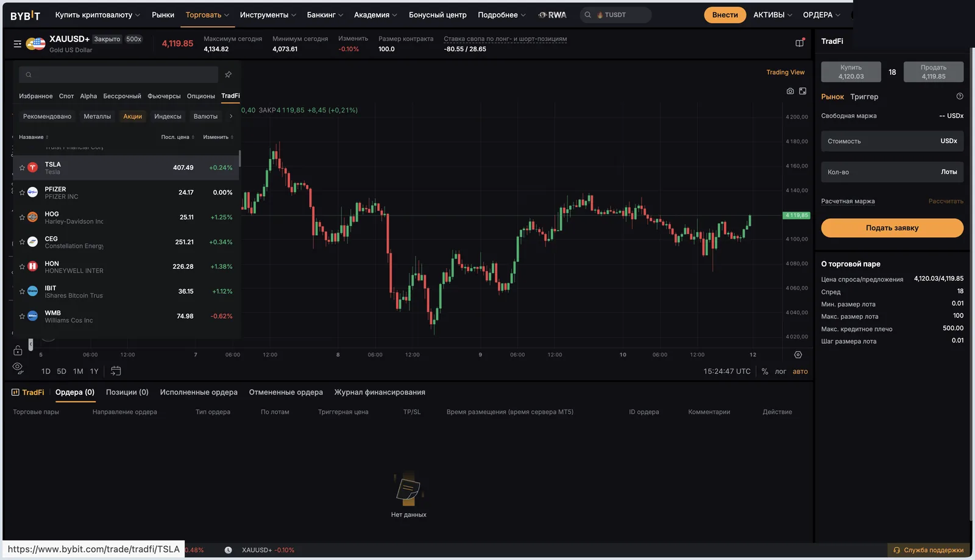Toggle percent scale on chart
The width and height of the screenshot is (975, 560).
click(765, 372)
